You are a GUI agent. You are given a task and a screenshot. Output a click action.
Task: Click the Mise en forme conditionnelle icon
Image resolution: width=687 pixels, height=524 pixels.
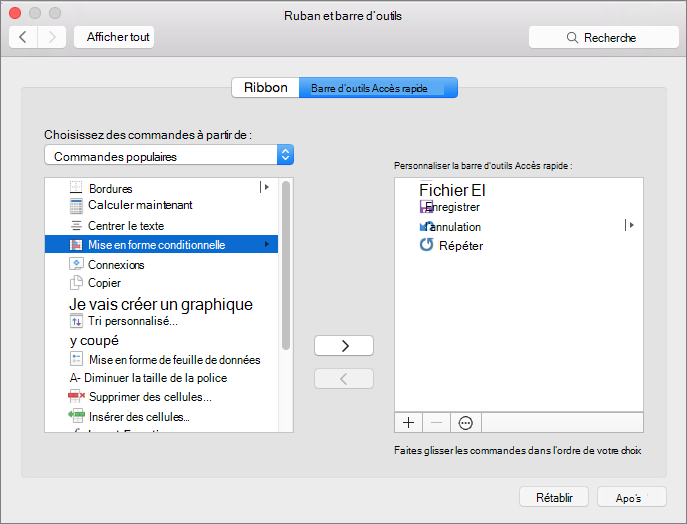pos(76,244)
